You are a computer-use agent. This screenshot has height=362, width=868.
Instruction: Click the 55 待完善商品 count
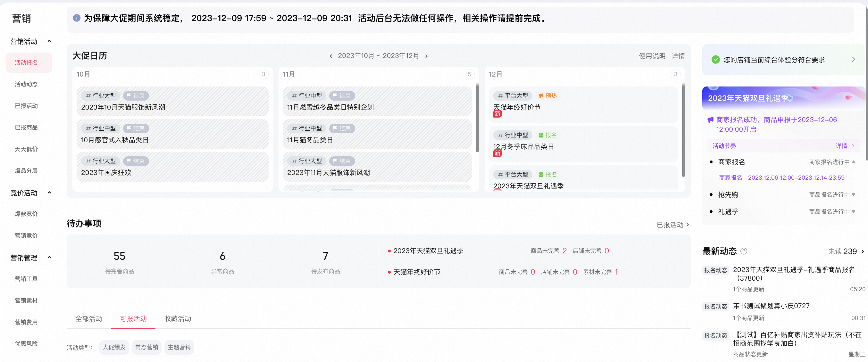(x=119, y=256)
